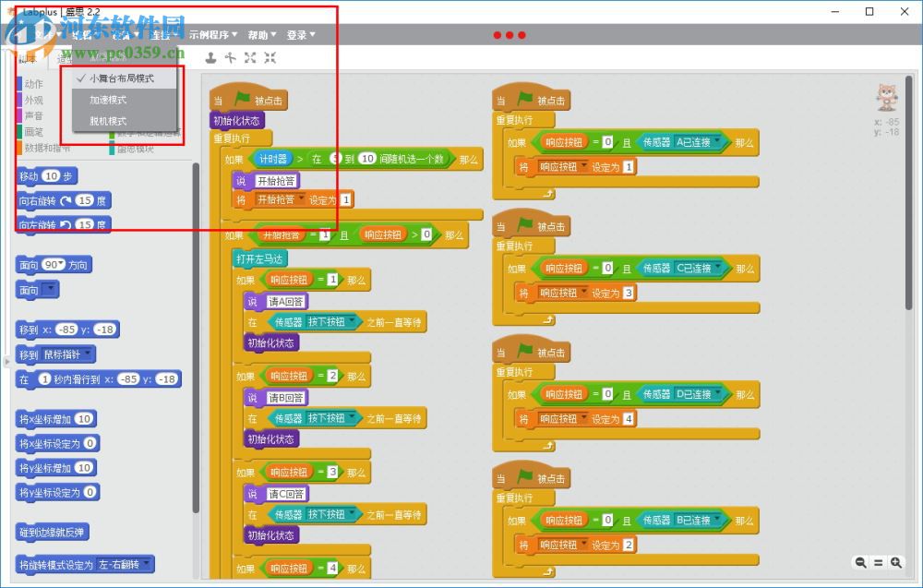Select the stamp duplicate tool
This screenshot has height=588, width=923.
[210, 57]
